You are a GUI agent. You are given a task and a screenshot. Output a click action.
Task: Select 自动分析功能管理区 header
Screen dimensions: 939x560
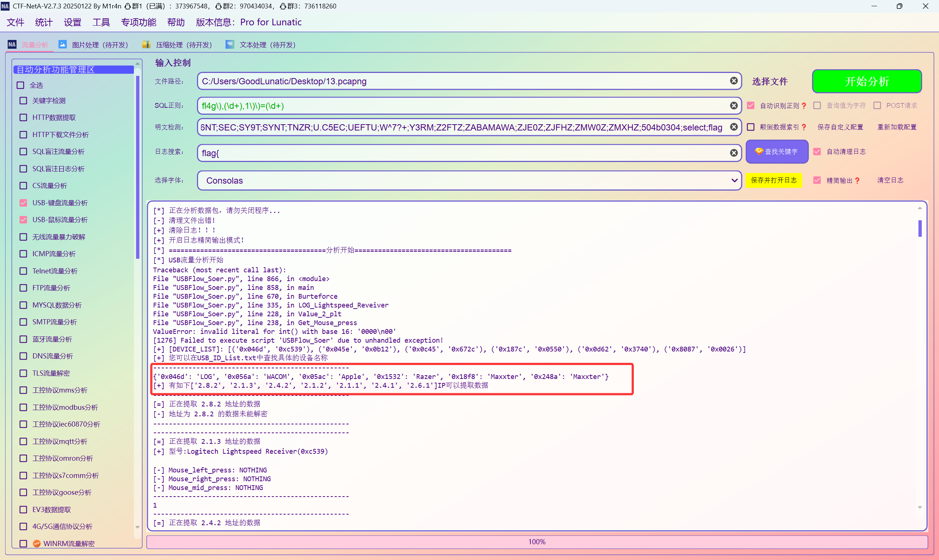(74, 69)
